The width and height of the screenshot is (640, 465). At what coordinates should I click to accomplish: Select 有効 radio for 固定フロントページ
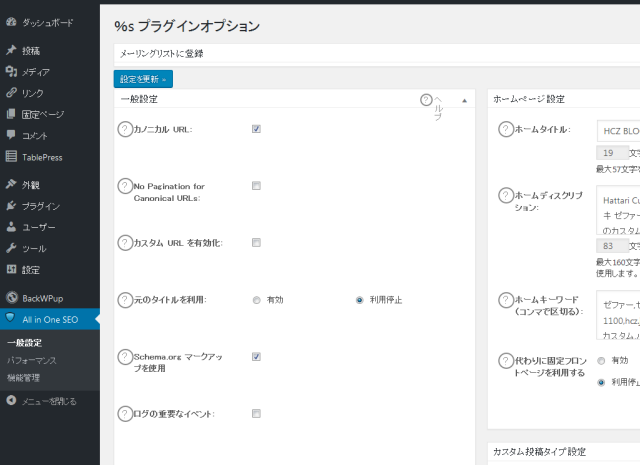[601, 360]
